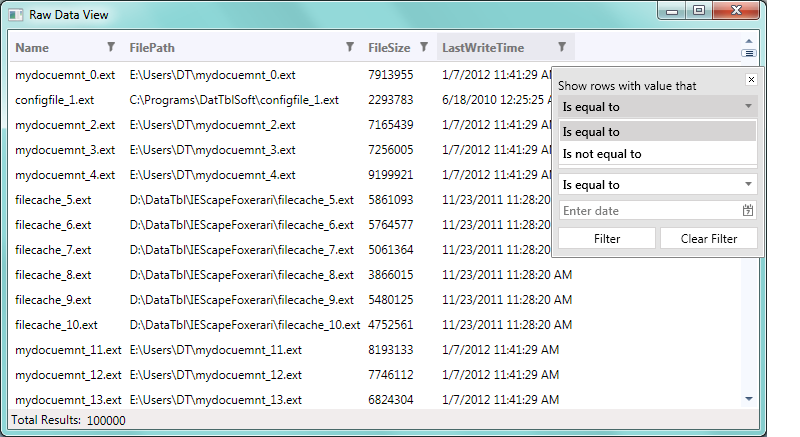Collapse the first filter operator dropdown
The width and height of the screenshot is (800, 437).
click(x=747, y=106)
